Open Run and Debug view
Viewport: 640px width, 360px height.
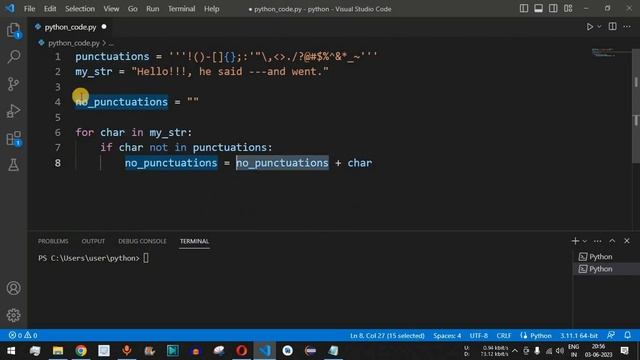coord(13,111)
